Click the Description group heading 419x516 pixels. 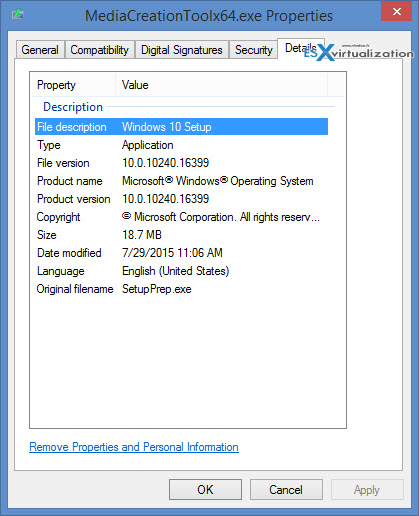73,107
